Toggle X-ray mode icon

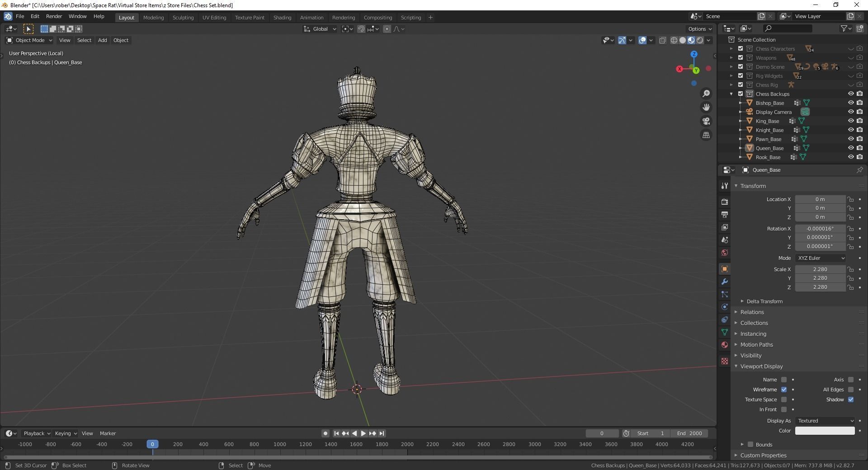tap(662, 40)
